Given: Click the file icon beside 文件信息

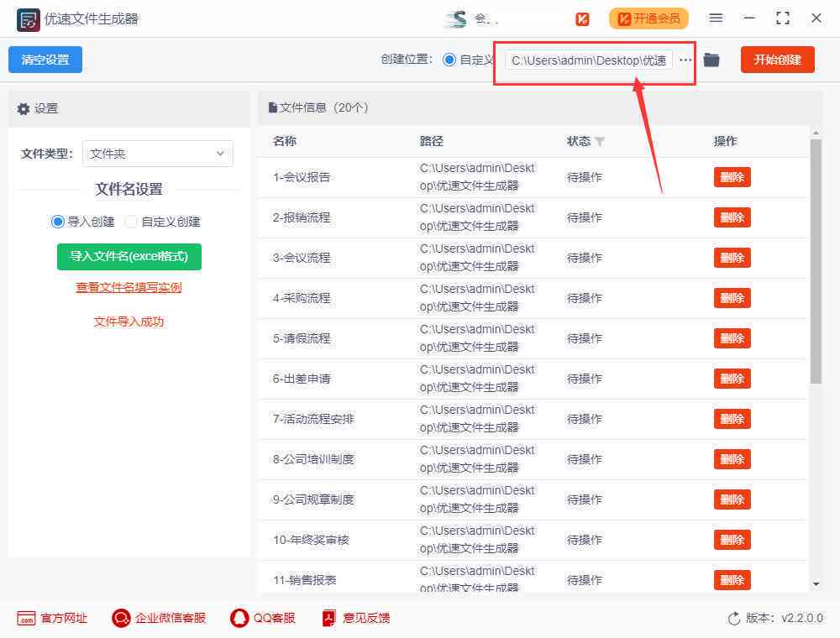Looking at the screenshot, I should pos(273,107).
